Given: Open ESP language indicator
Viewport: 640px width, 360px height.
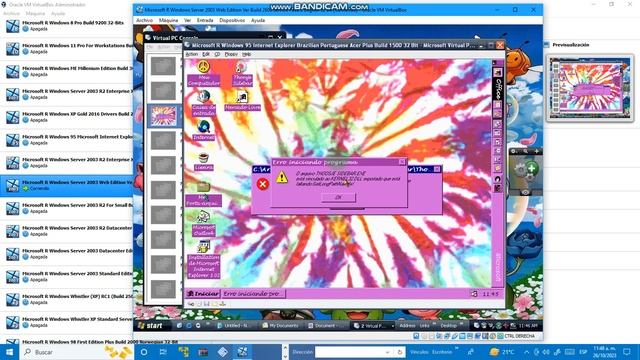Looking at the screenshot, I should tap(583, 352).
